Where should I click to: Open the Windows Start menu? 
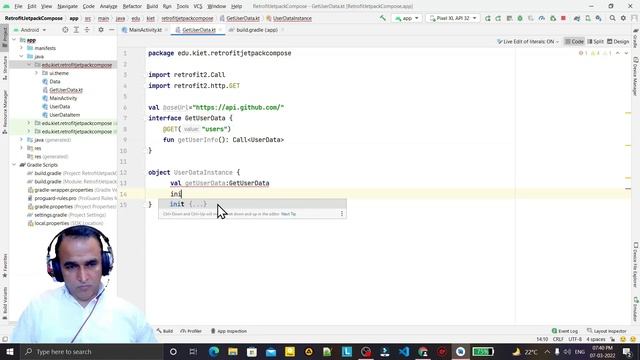point(9,351)
